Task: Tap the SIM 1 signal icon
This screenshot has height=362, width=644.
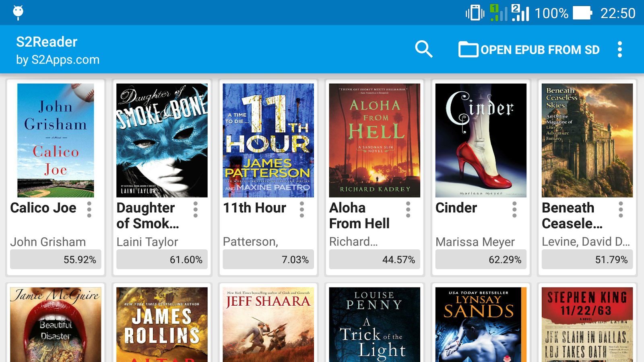Action: tap(499, 12)
